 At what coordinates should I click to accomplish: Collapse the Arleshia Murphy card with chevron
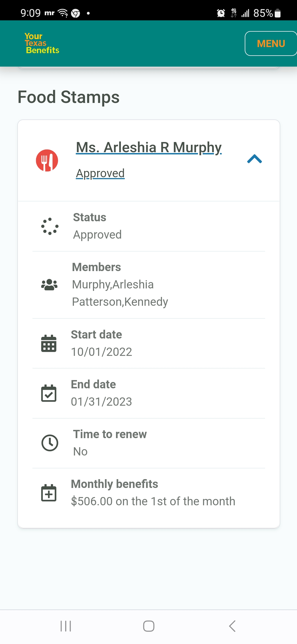(255, 159)
